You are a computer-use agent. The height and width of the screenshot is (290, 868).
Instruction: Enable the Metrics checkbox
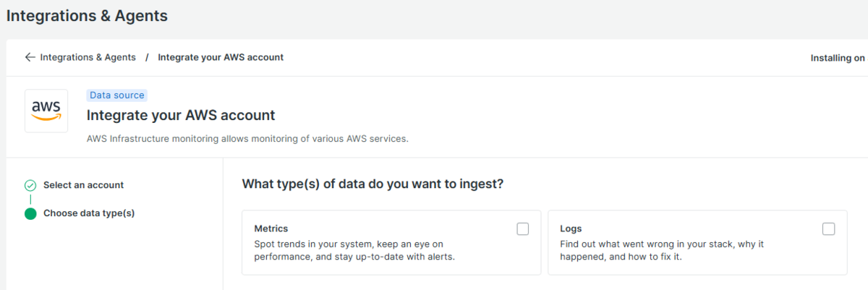pos(523,229)
